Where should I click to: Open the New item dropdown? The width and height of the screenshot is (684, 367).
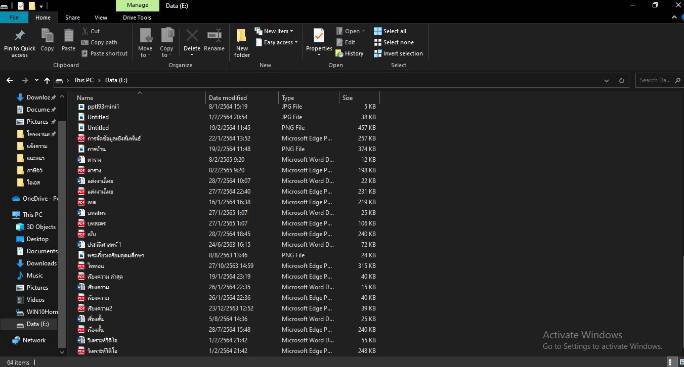(274, 31)
